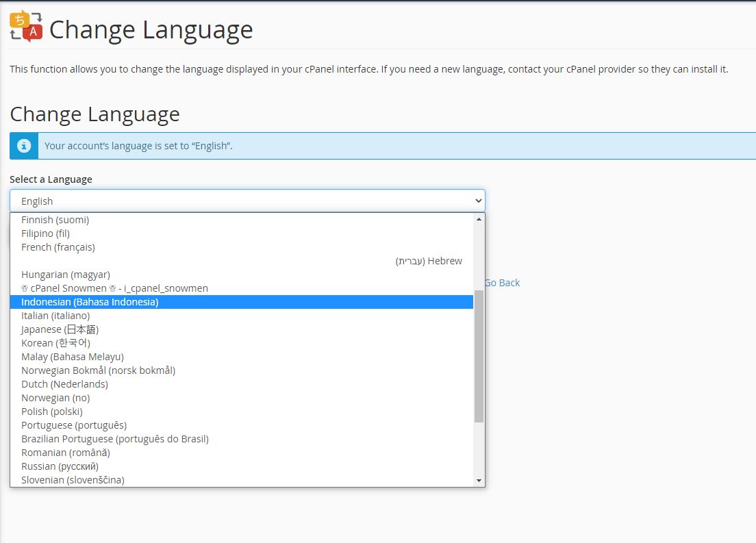
Task: Click the info icon in the language notice
Action: pos(23,146)
